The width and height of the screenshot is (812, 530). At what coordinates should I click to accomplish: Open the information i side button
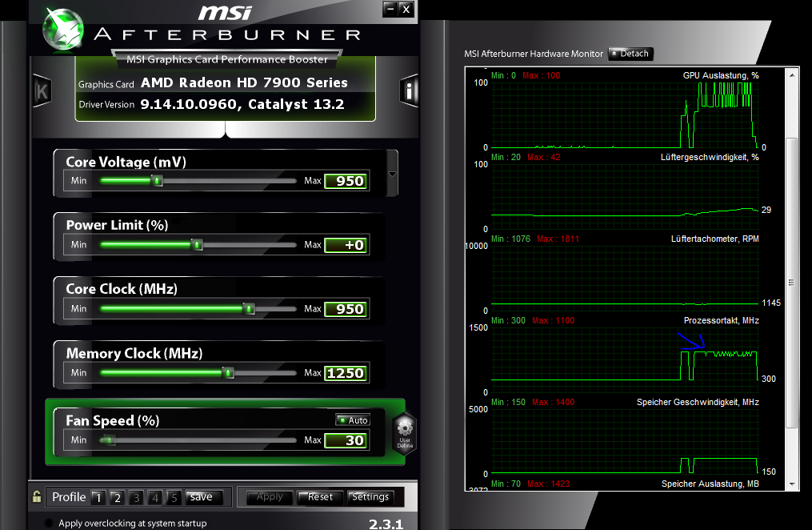(409, 91)
